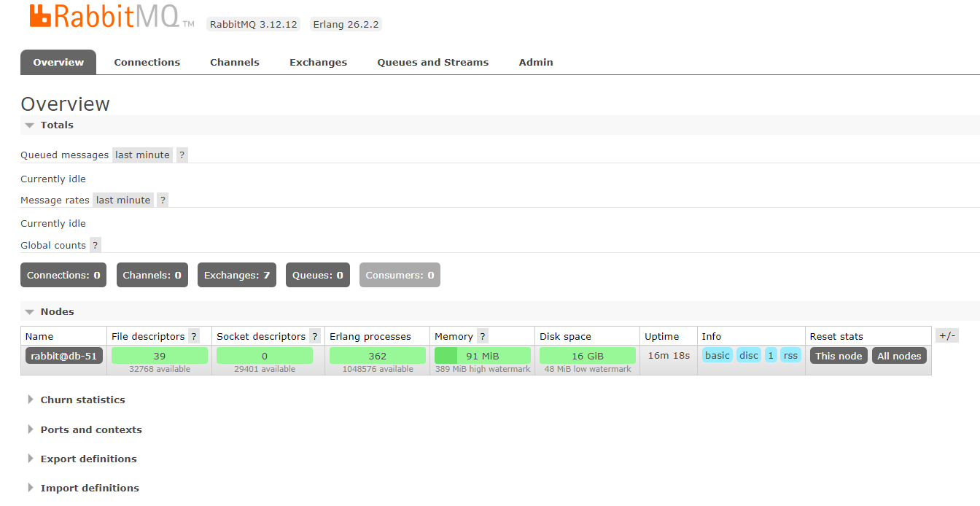Go to the Channels tab
Image resolution: width=980 pixels, height=506 pixels.
[235, 62]
